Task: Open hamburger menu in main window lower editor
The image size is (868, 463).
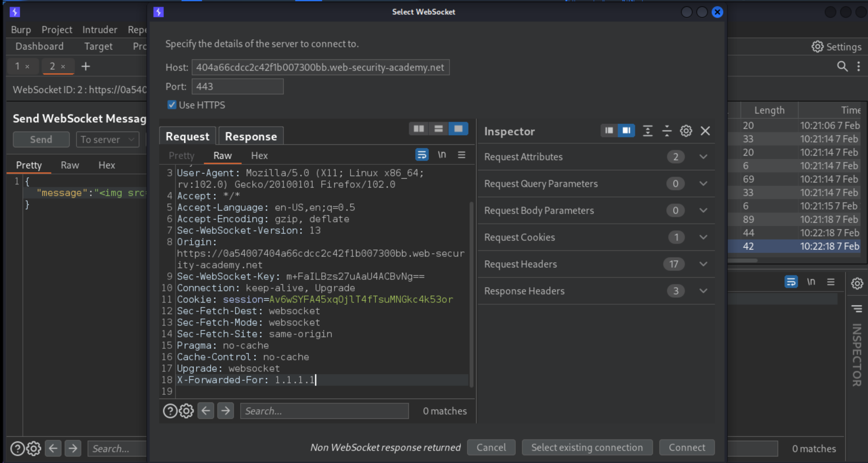Action: (830, 281)
